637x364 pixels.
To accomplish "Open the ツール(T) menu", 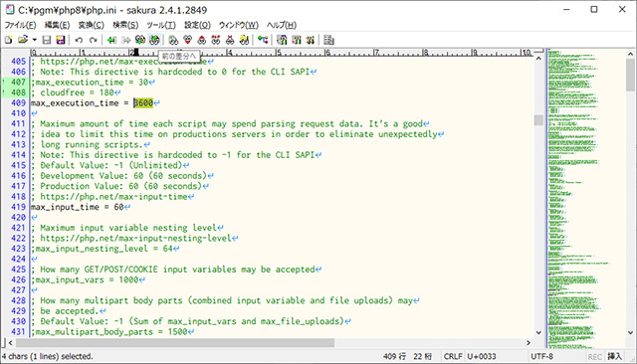I will coord(161,25).
